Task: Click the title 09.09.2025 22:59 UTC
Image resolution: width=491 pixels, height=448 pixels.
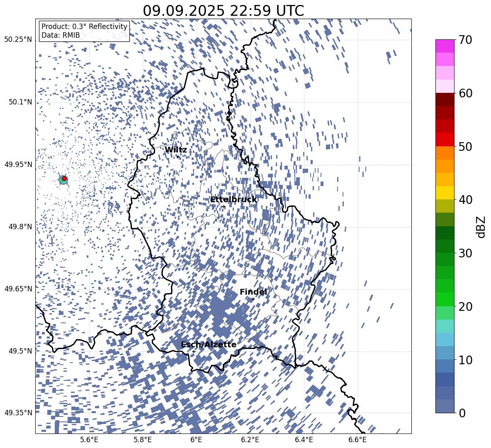Action: coord(223,11)
